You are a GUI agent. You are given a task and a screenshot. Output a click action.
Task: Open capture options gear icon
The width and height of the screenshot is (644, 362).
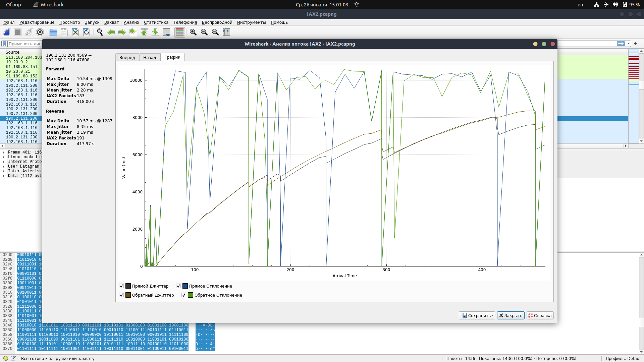point(40,32)
